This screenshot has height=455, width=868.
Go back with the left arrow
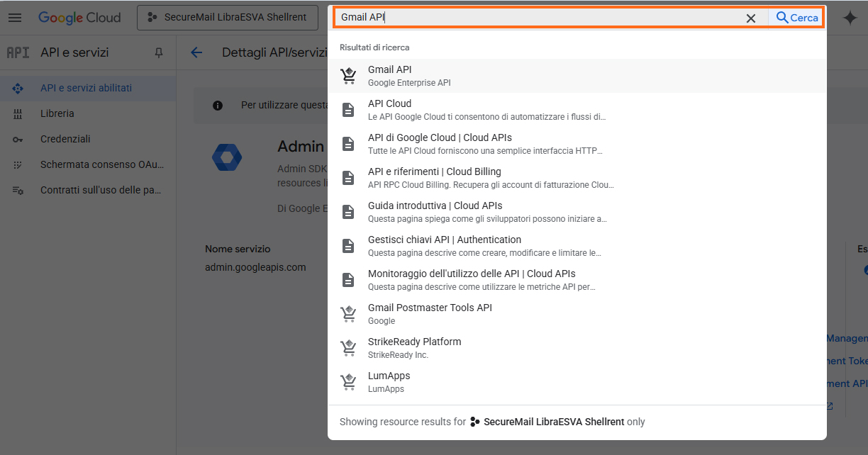click(x=196, y=52)
